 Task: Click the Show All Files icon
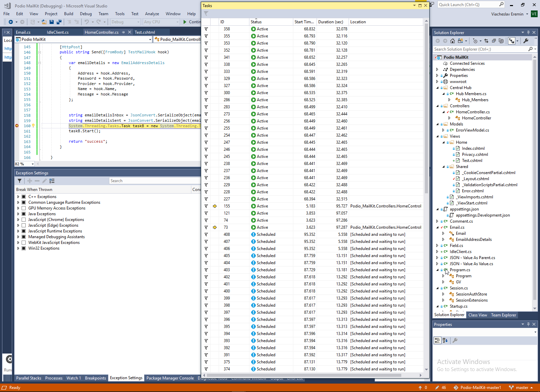501,41
